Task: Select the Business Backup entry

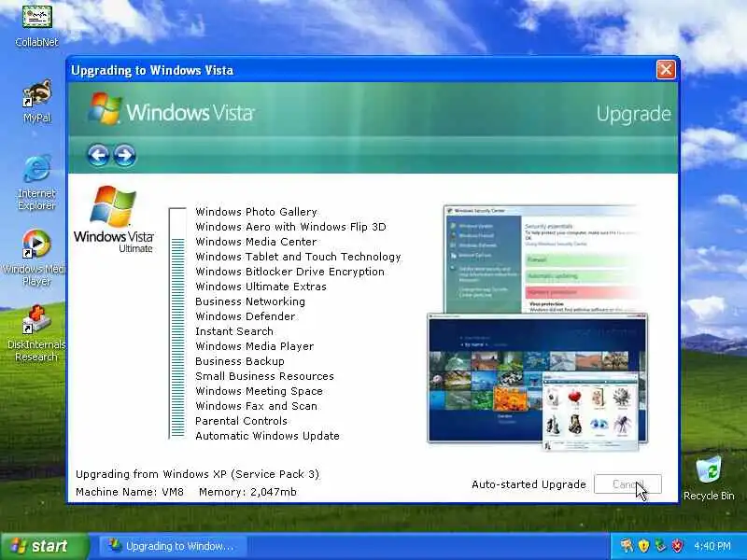Action: [240, 361]
